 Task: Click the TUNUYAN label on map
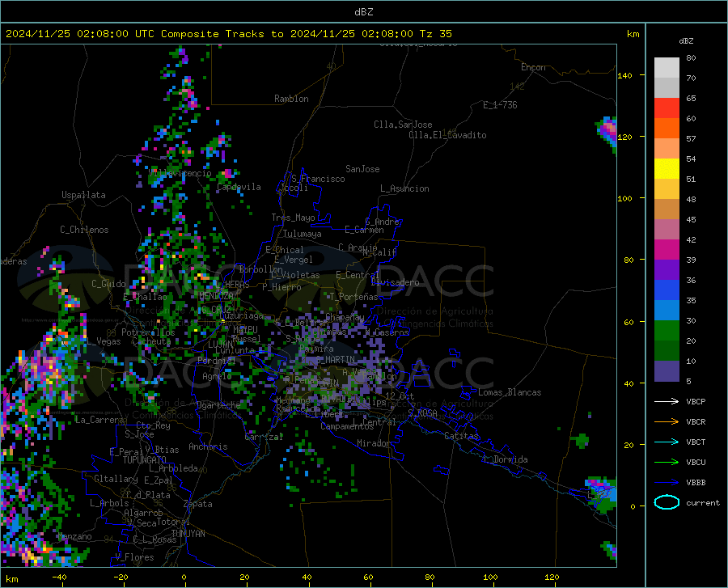click(188, 534)
